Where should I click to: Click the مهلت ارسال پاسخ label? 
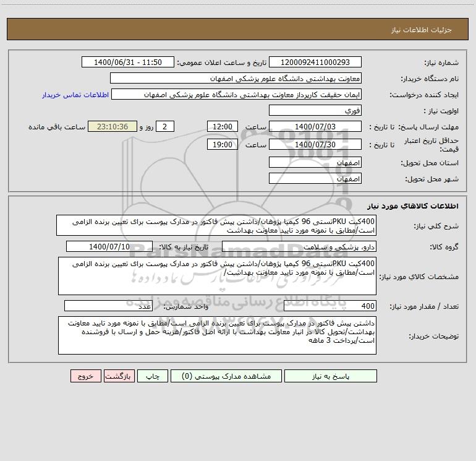point(429,127)
